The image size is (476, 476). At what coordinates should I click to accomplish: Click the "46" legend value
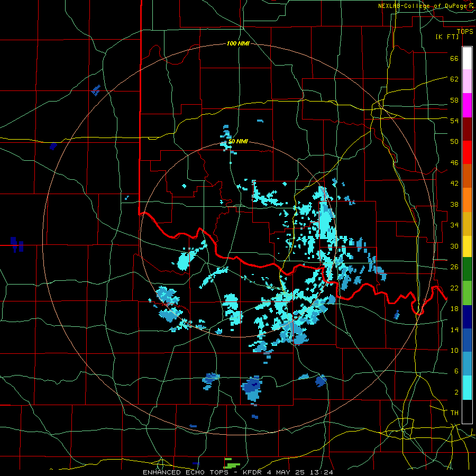[x=454, y=163]
